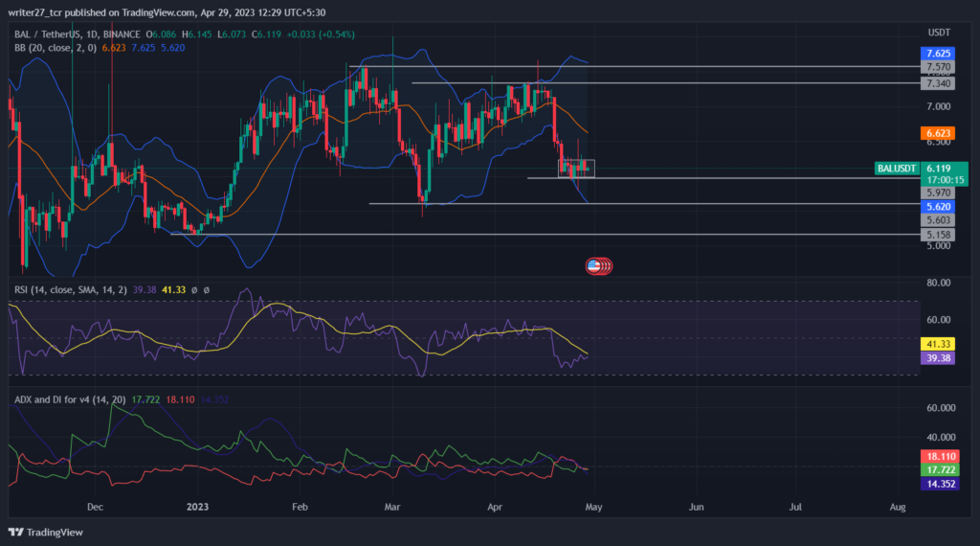Click the 40.000 ADX scale label

point(941,438)
